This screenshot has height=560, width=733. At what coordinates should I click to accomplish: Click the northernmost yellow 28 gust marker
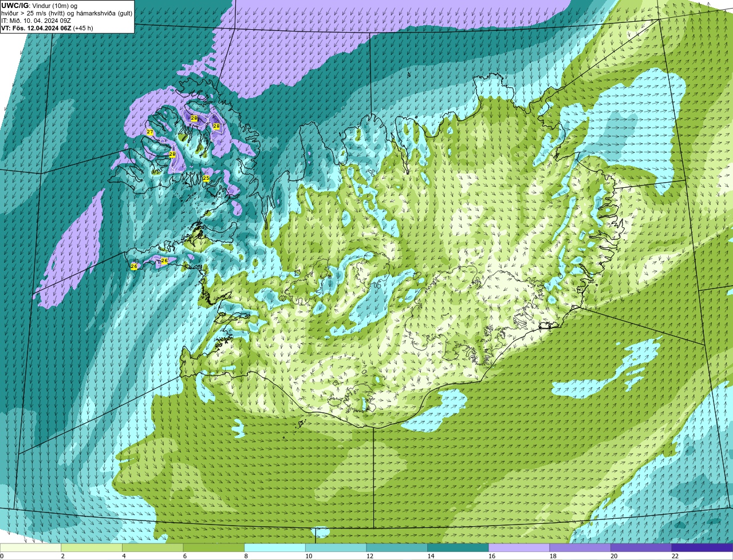194,119
